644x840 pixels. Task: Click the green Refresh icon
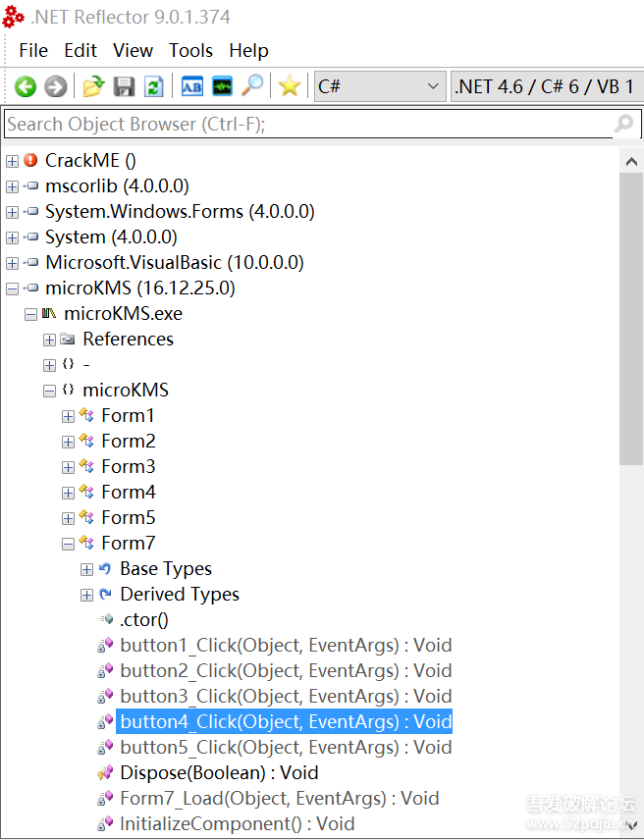(x=154, y=86)
